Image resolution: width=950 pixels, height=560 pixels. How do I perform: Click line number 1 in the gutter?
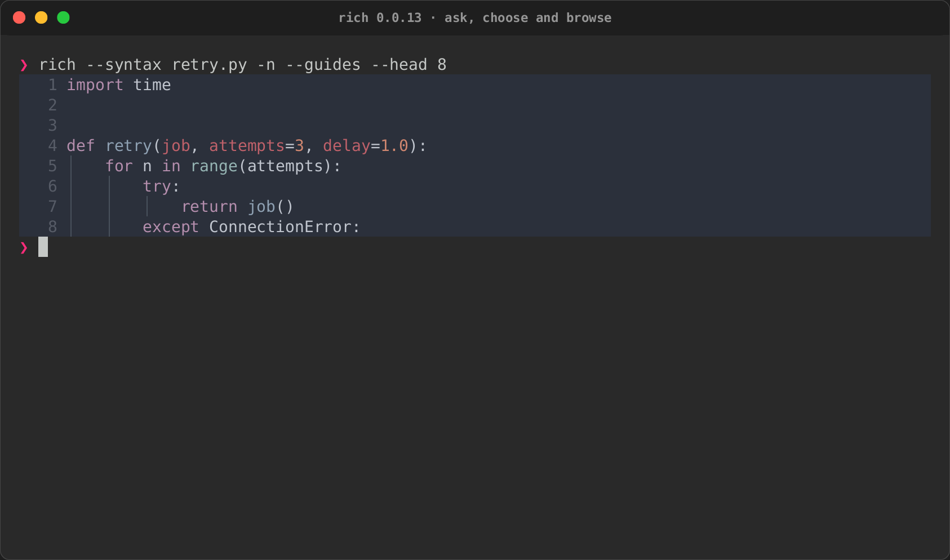[x=52, y=85]
